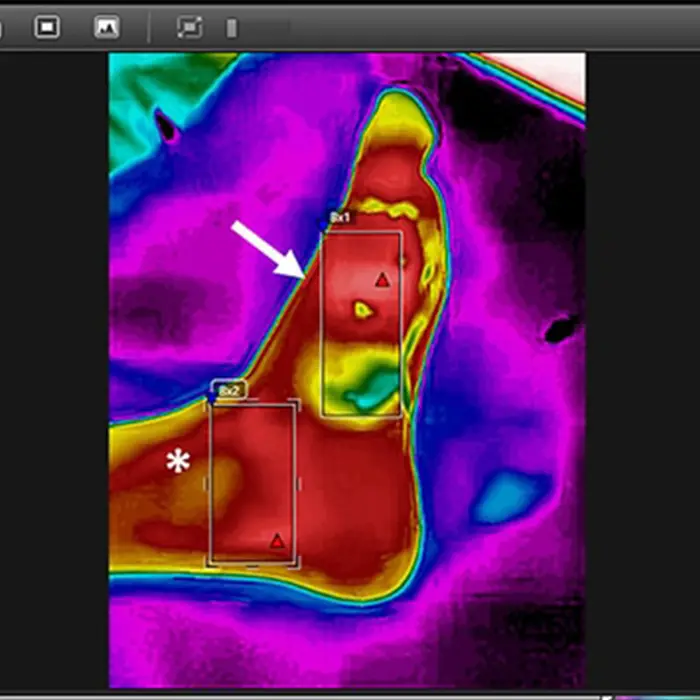Image resolution: width=700 pixels, height=700 pixels.
Task: Click the bottom-middle resize handle of Bx2
Action: tap(253, 565)
